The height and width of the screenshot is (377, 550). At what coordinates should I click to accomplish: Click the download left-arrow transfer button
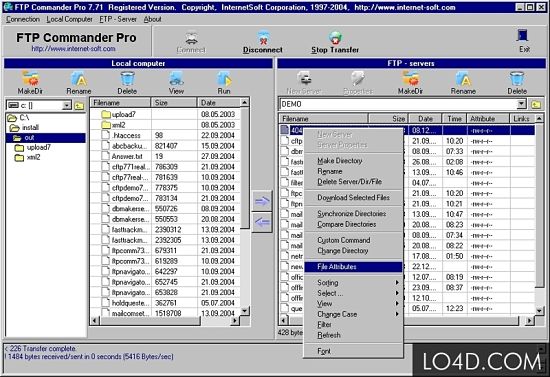[262, 222]
